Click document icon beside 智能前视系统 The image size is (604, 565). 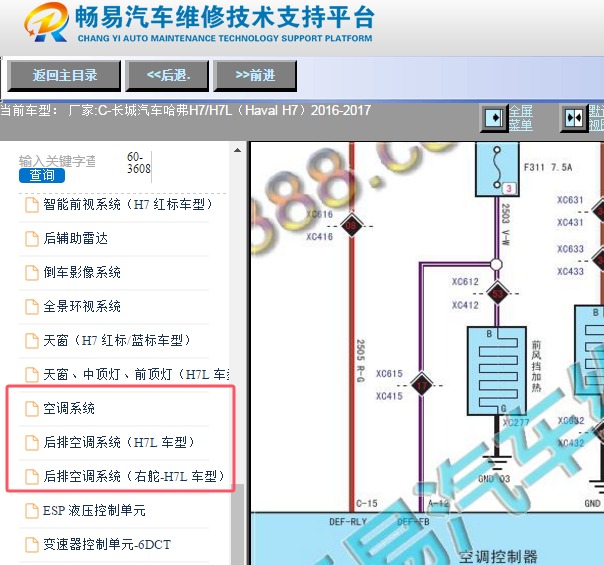pos(32,205)
